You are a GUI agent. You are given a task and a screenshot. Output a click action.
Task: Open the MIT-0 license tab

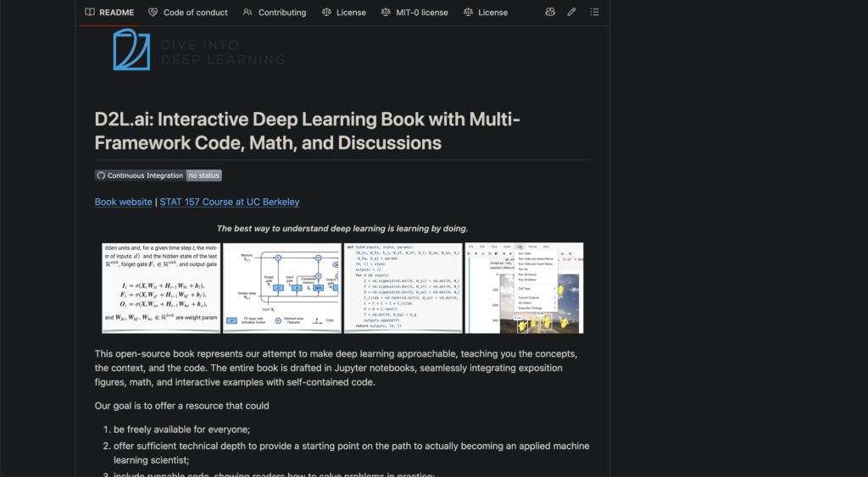pyautogui.click(x=415, y=12)
